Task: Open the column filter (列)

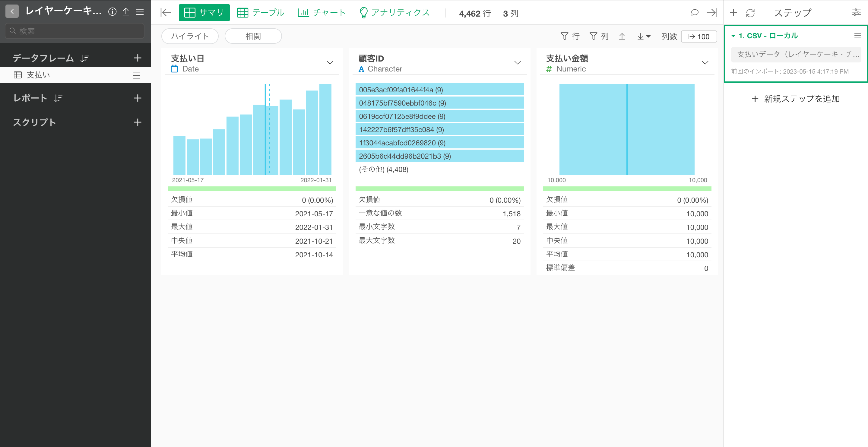Action: (599, 36)
